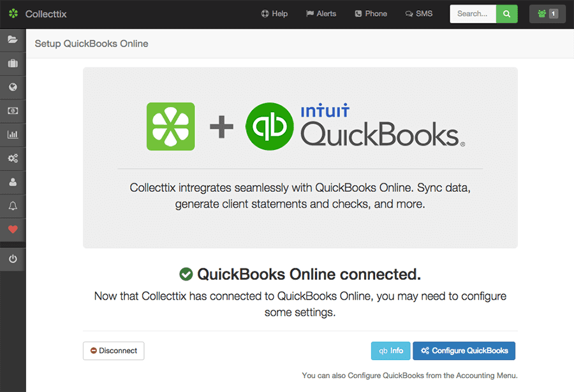Click the Configure QuickBooks button
Screen dimensions: 574x392
(464, 351)
